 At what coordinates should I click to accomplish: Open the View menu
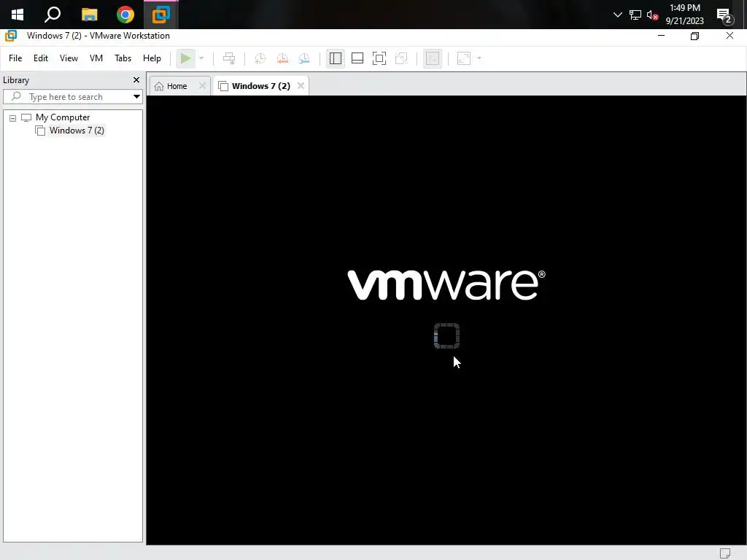tap(69, 58)
